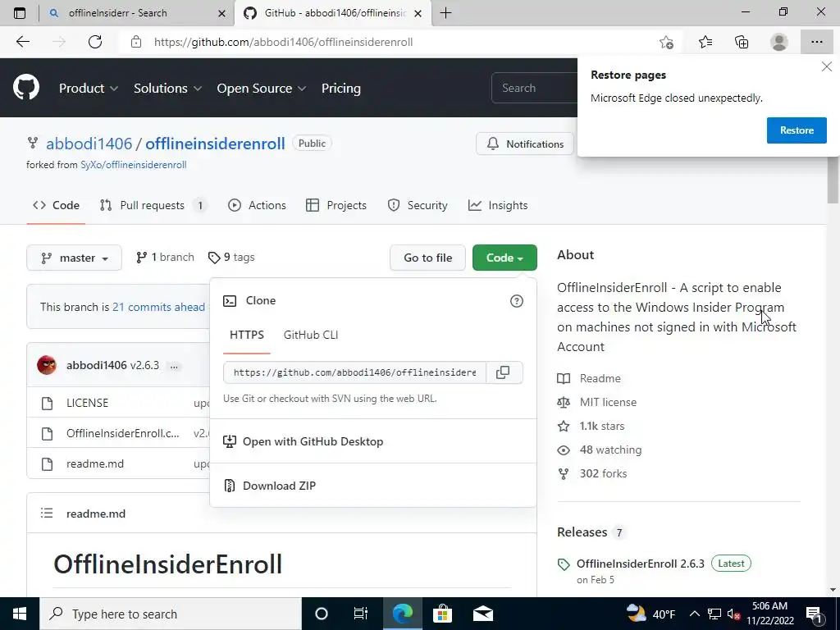Open the Security tab
This screenshot has height=630, width=840.
pyautogui.click(x=418, y=205)
